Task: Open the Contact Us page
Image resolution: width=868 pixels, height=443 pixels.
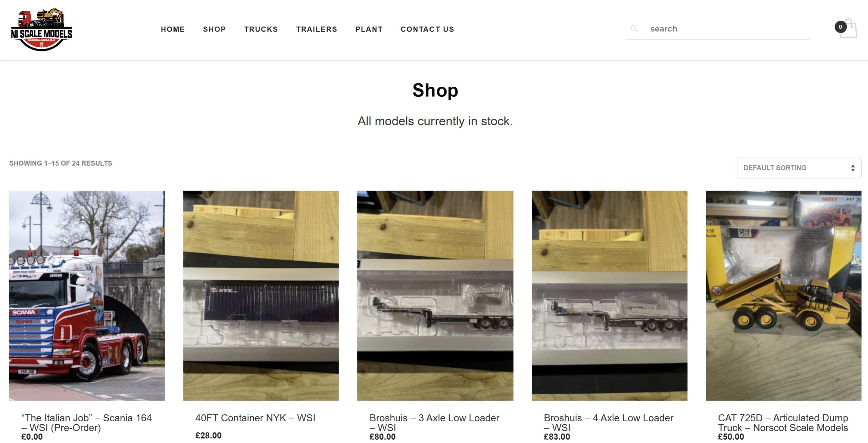Action: pos(427,29)
